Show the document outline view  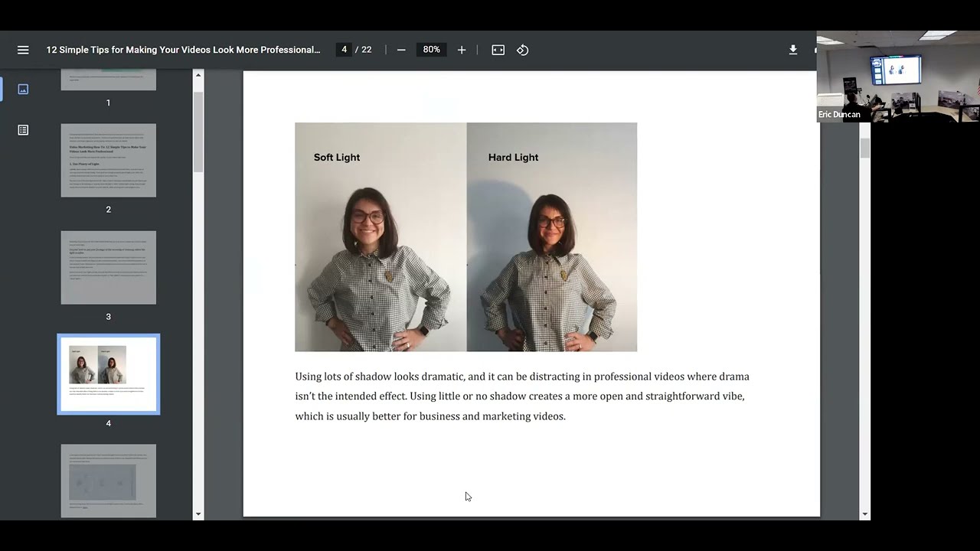click(x=23, y=130)
